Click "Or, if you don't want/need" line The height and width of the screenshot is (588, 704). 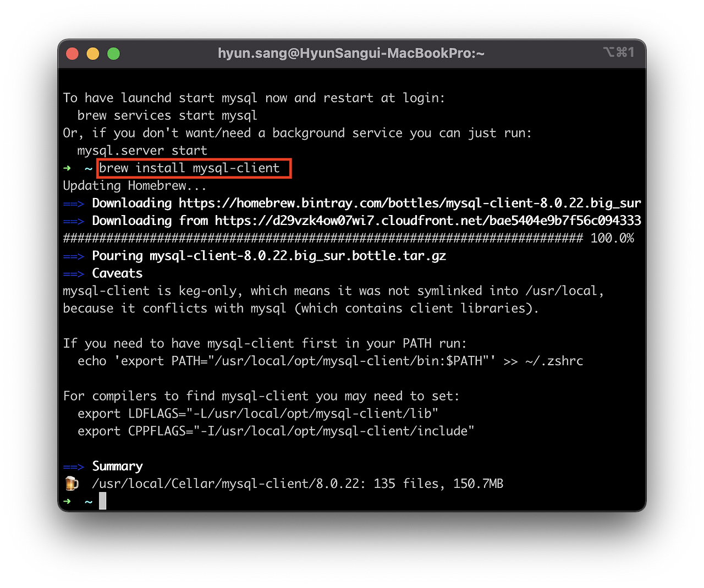(298, 133)
